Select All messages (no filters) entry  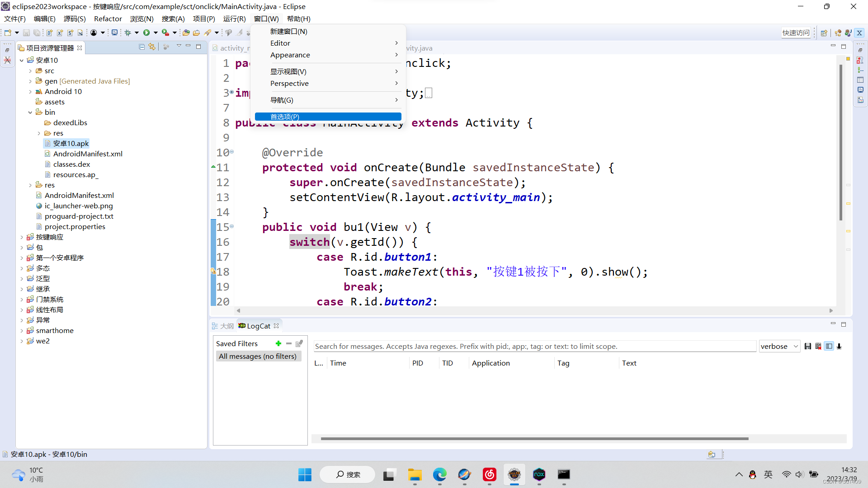(258, 357)
